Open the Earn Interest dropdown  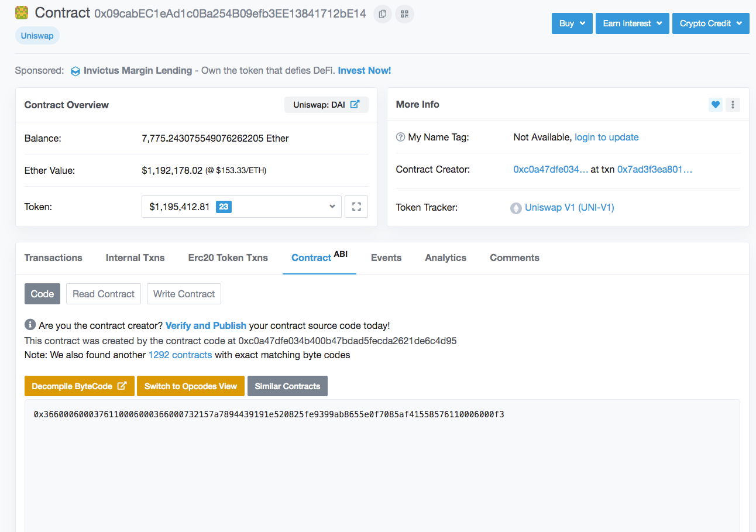pyautogui.click(x=633, y=23)
